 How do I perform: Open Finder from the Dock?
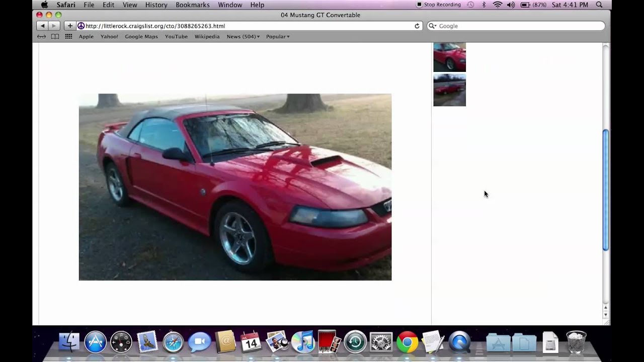coord(69,342)
